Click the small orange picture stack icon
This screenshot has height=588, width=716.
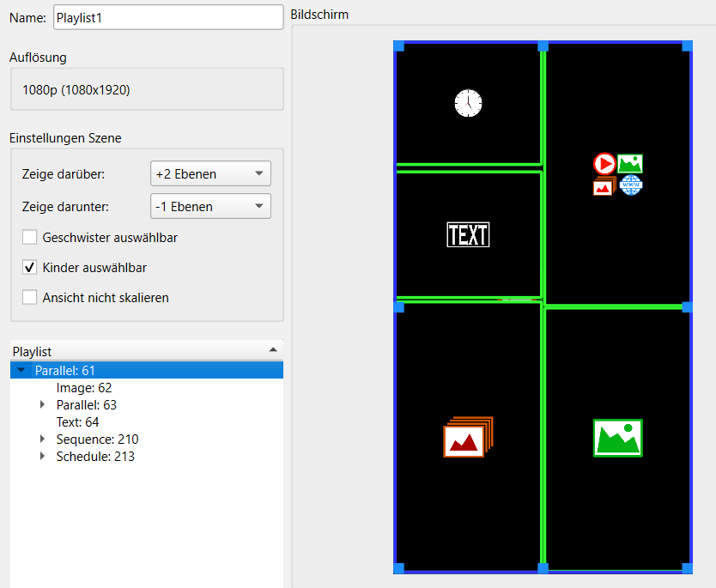(x=604, y=185)
